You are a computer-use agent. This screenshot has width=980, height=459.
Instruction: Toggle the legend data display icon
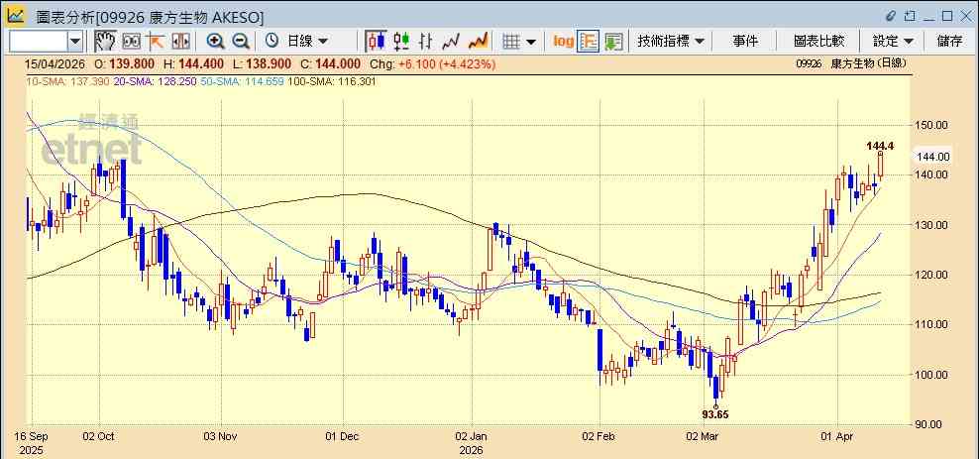coord(589,42)
